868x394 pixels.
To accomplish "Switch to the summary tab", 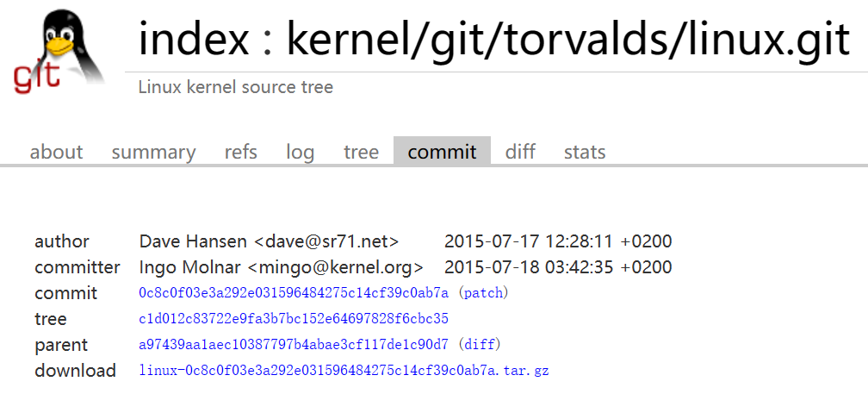I will click(153, 152).
